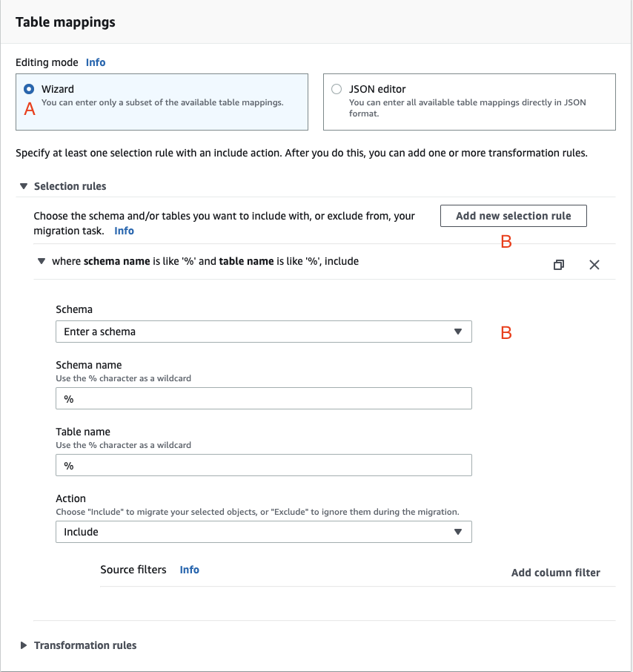The width and height of the screenshot is (633, 672).
Task: Click the Table name input field
Action: point(263,466)
